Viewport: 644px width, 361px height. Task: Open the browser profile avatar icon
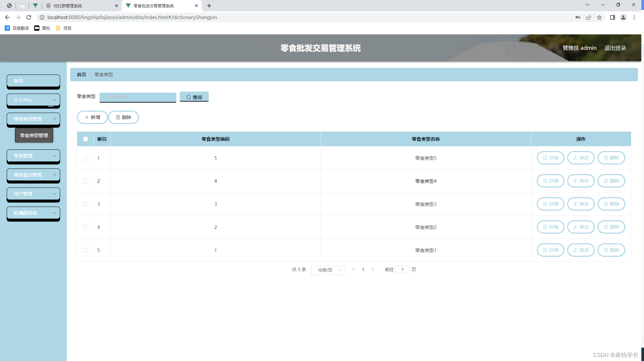pos(623,17)
